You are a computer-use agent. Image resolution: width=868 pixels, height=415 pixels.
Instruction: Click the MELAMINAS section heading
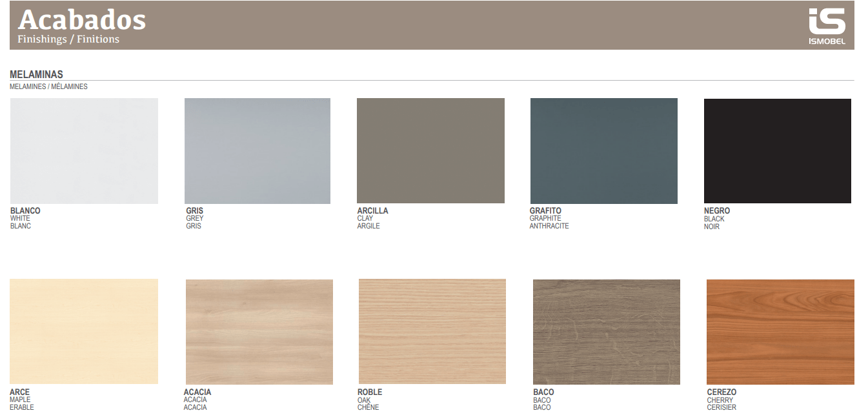[x=36, y=75]
